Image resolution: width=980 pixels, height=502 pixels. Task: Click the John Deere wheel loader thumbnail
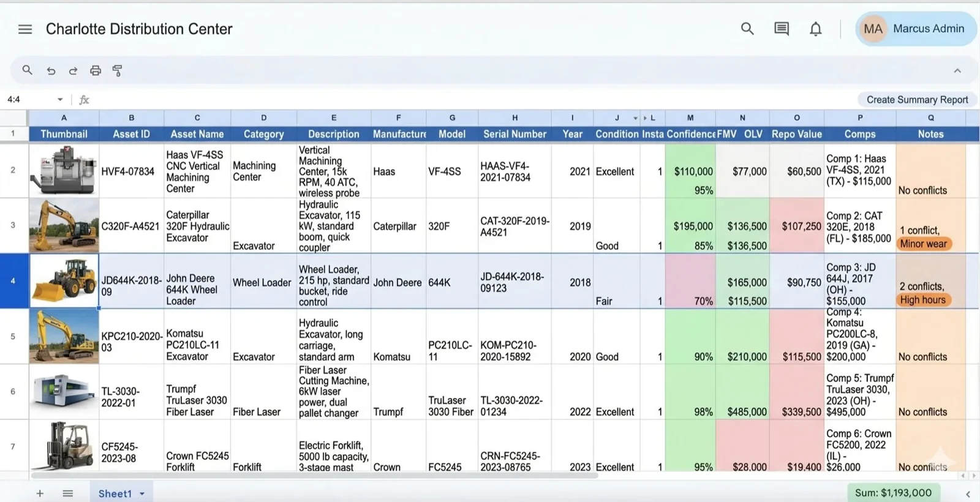point(64,281)
